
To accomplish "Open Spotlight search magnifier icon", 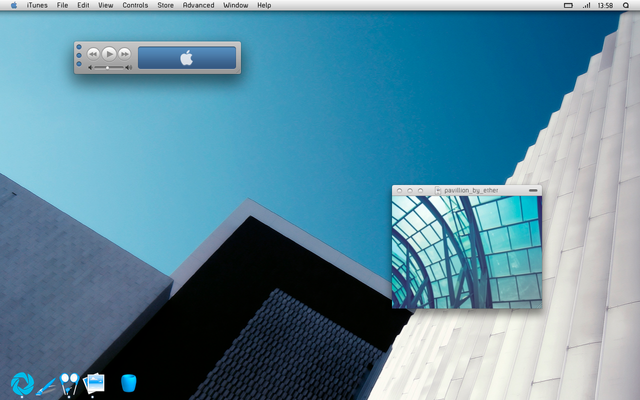I will click(626, 5).
